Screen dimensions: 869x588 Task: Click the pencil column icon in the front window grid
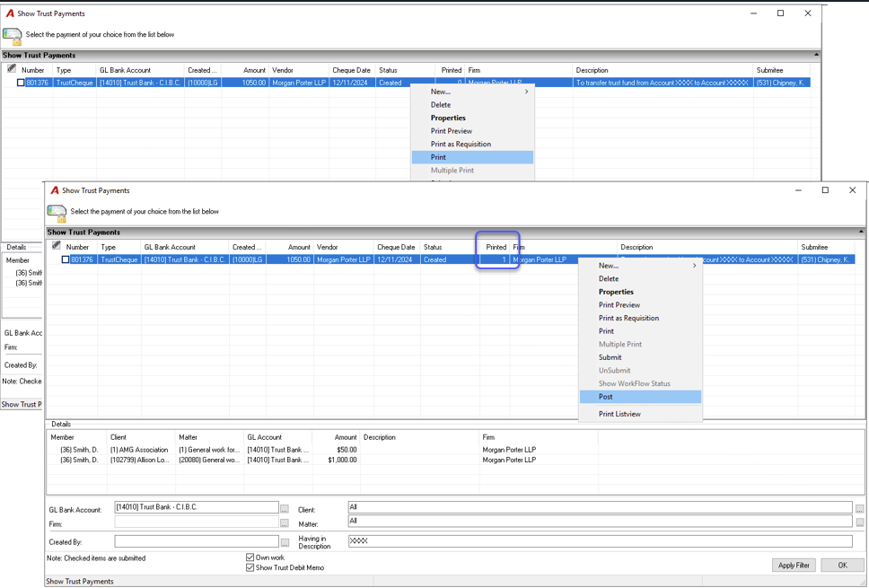coord(56,245)
